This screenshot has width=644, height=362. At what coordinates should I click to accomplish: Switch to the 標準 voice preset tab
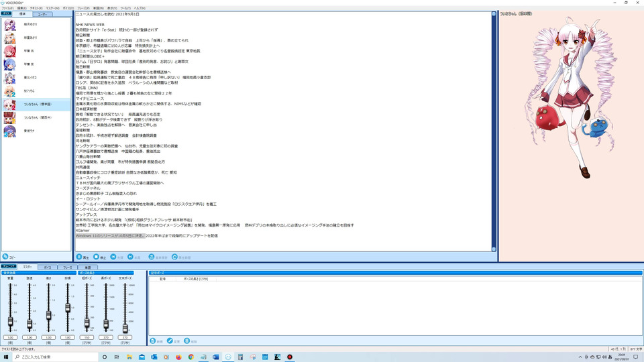22,14
